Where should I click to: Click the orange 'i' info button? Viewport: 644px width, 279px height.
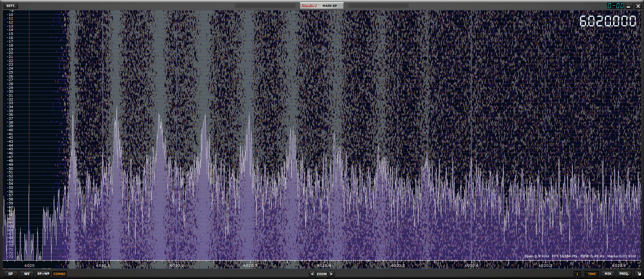point(577,274)
